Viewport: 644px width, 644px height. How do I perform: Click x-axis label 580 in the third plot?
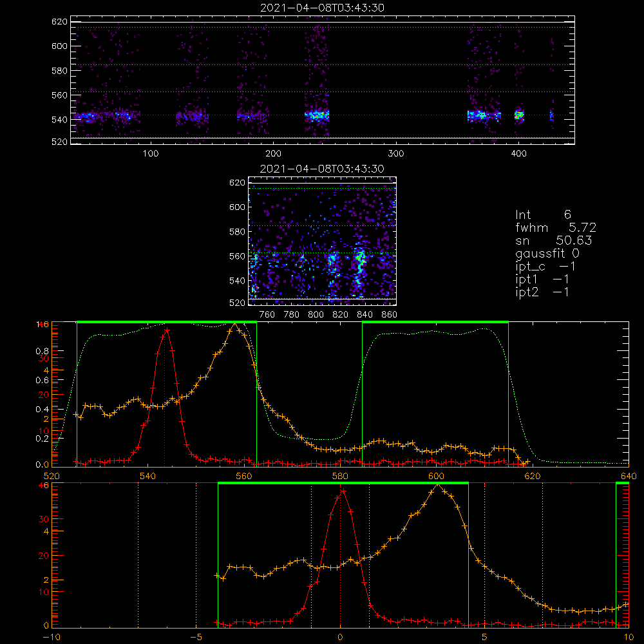click(x=340, y=476)
